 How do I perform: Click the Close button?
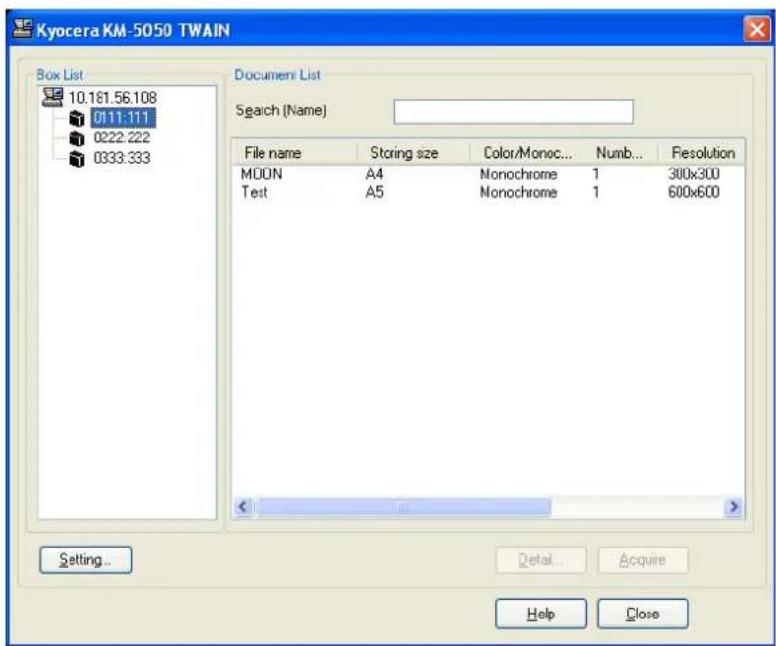(643, 614)
